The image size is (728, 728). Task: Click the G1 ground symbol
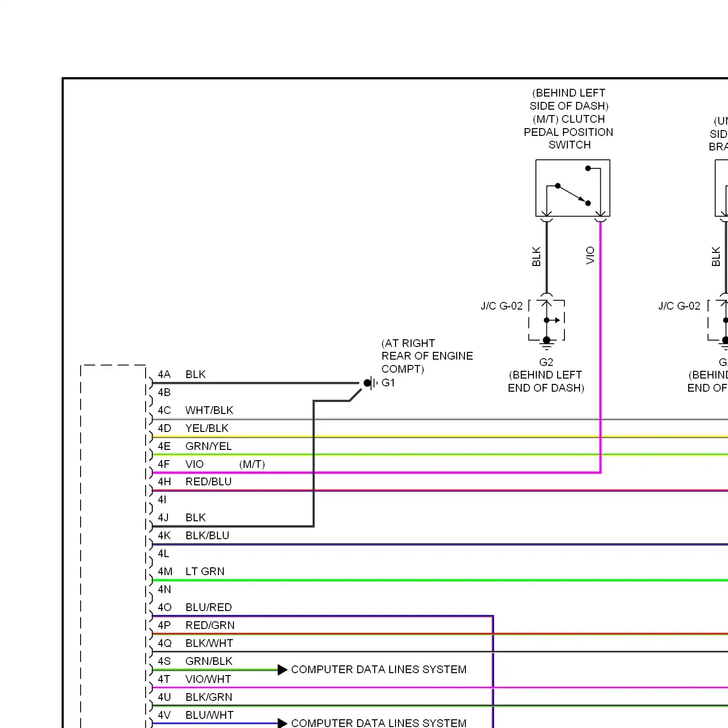[371, 383]
